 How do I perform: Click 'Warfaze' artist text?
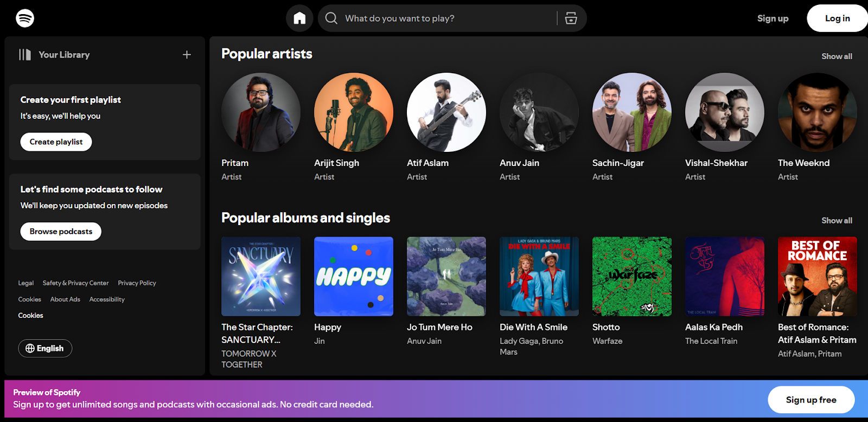[x=608, y=341]
